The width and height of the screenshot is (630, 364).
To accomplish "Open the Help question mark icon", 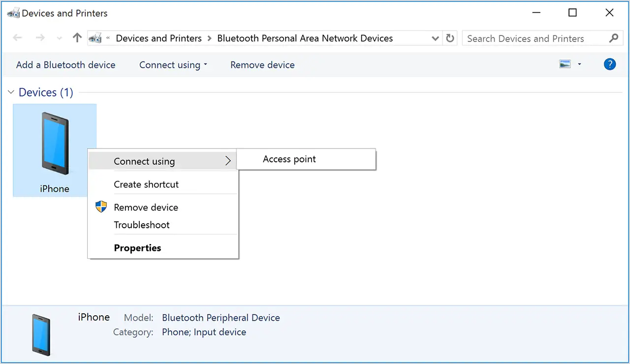I will click(610, 64).
